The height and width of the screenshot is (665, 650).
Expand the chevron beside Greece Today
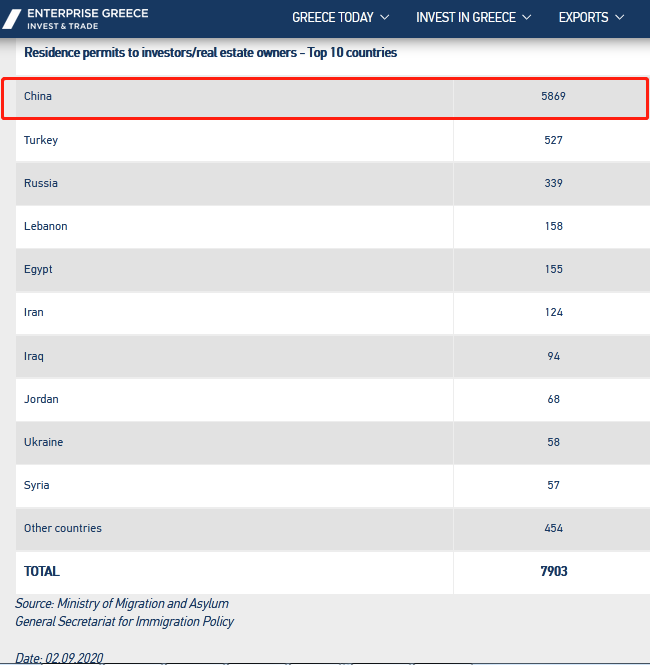point(385,18)
